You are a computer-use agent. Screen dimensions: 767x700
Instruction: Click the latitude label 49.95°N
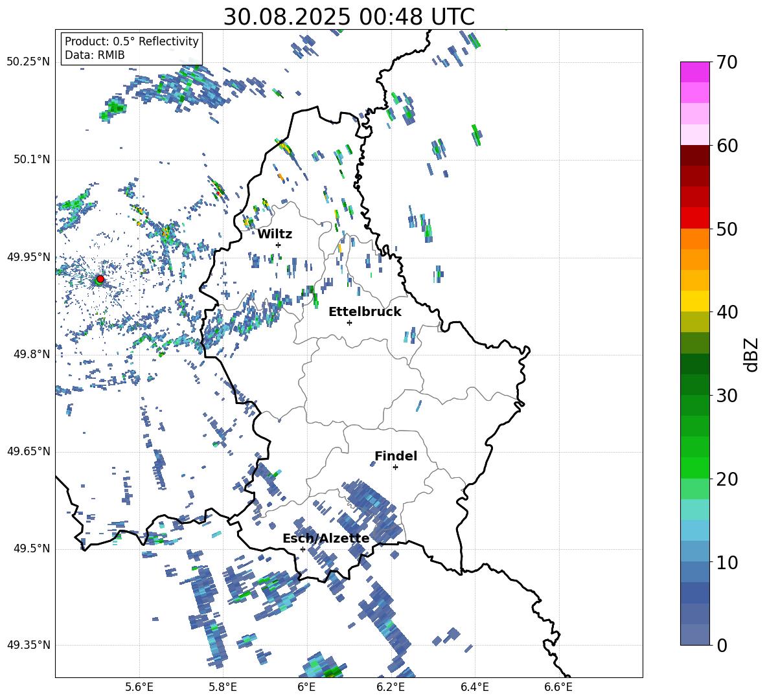point(29,257)
